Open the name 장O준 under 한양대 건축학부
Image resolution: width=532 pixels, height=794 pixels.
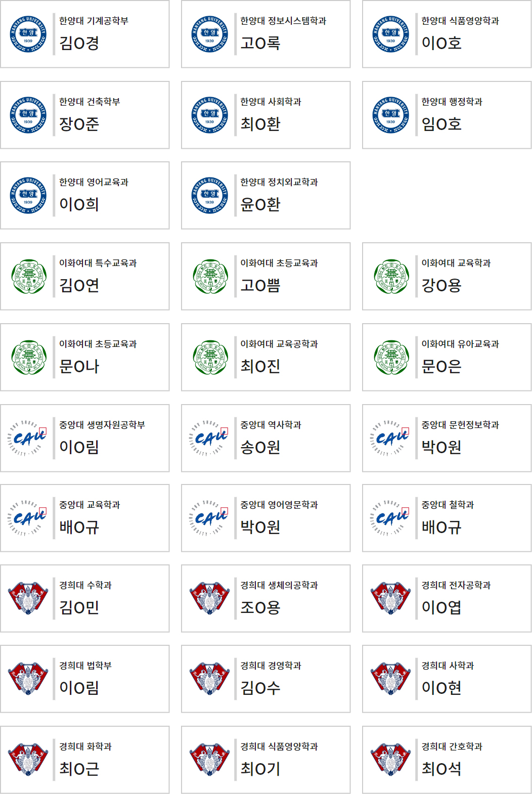pyautogui.click(x=79, y=124)
